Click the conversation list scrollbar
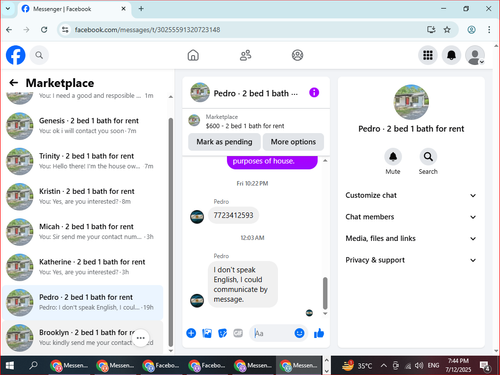 pyautogui.click(x=171, y=232)
